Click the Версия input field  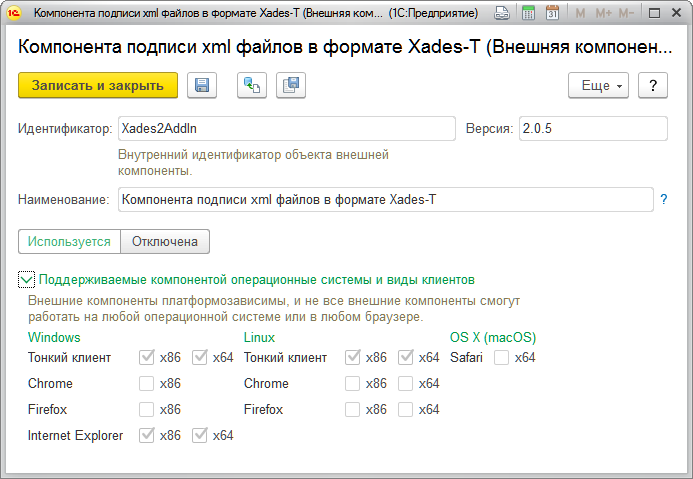592,129
